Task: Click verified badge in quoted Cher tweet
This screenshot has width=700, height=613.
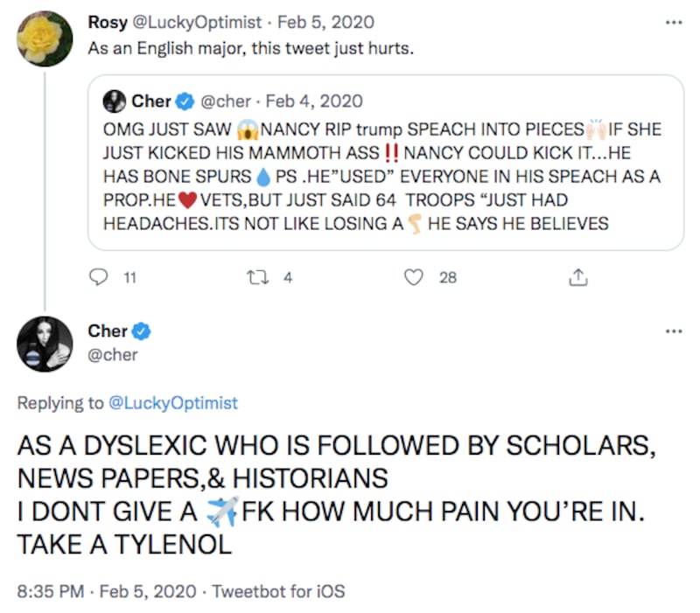Action: tap(185, 101)
